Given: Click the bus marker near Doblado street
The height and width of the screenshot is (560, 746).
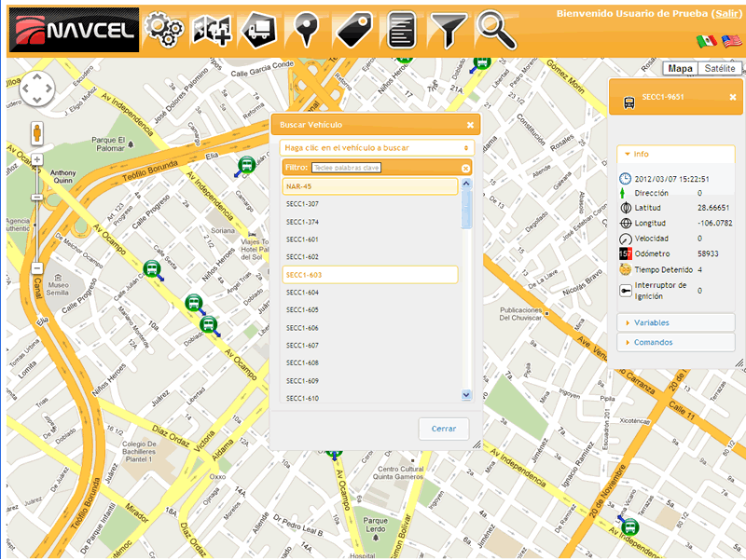Looking at the screenshot, I should (208, 324).
